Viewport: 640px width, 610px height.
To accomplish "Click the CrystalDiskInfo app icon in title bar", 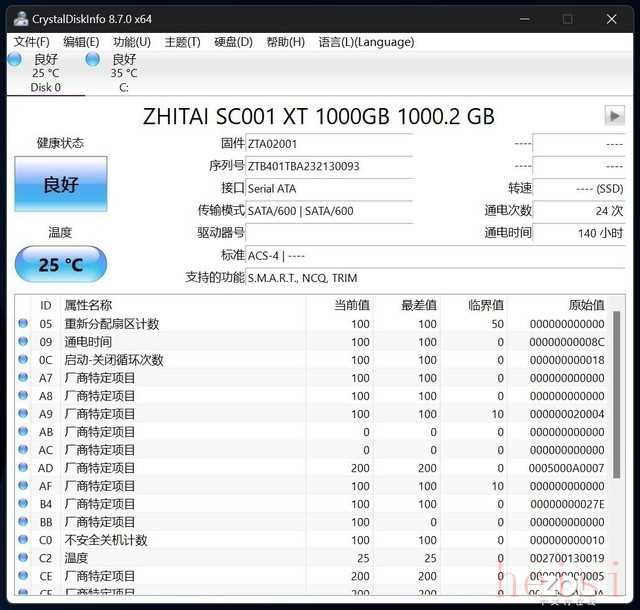I will pyautogui.click(x=20, y=18).
